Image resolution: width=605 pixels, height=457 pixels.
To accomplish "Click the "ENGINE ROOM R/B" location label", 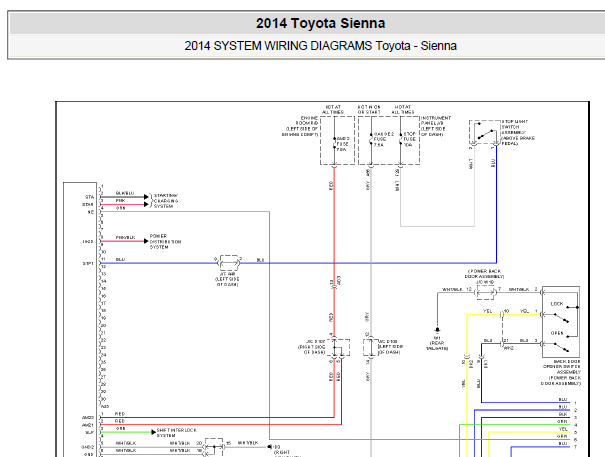I will (x=300, y=126).
